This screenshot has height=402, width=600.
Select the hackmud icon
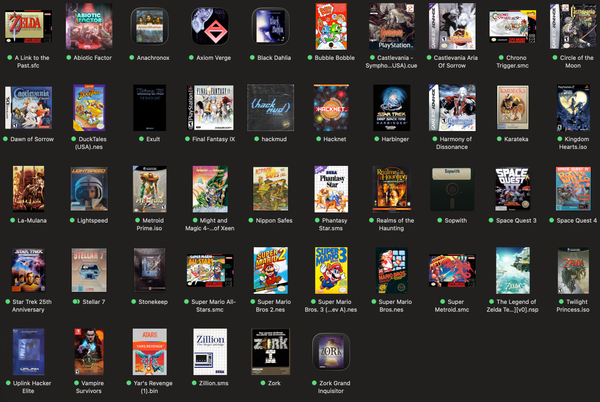pos(271,107)
